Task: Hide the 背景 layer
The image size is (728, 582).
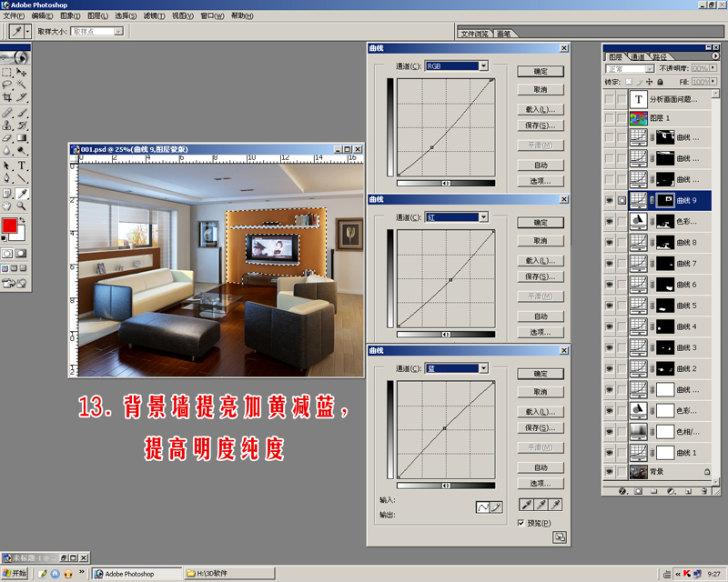Action: click(609, 472)
